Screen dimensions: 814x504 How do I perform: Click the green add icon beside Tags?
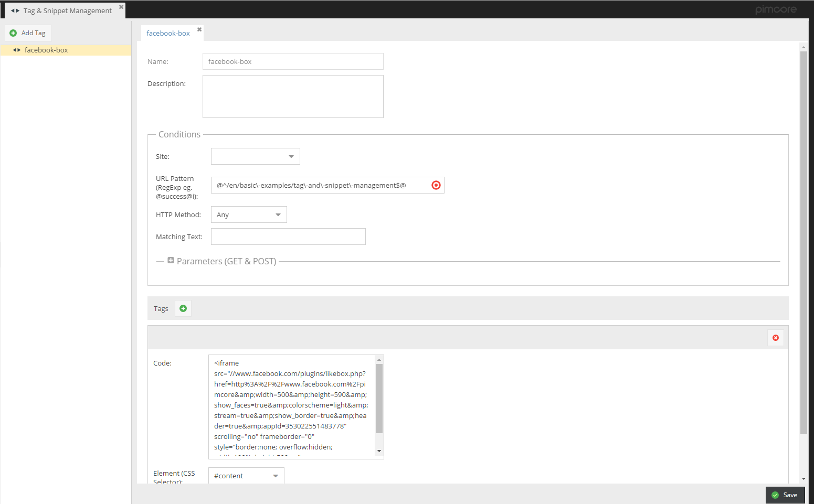pos(183,308)
